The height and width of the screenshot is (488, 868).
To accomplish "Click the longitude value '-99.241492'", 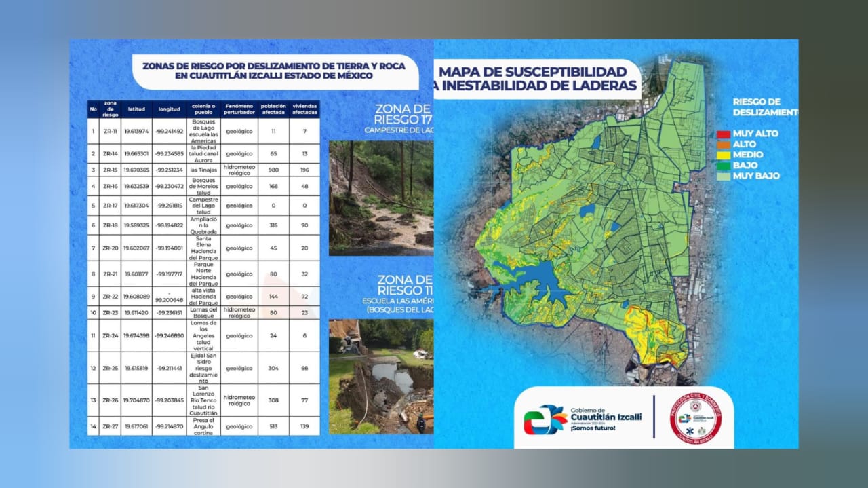I will pos(170,131).
